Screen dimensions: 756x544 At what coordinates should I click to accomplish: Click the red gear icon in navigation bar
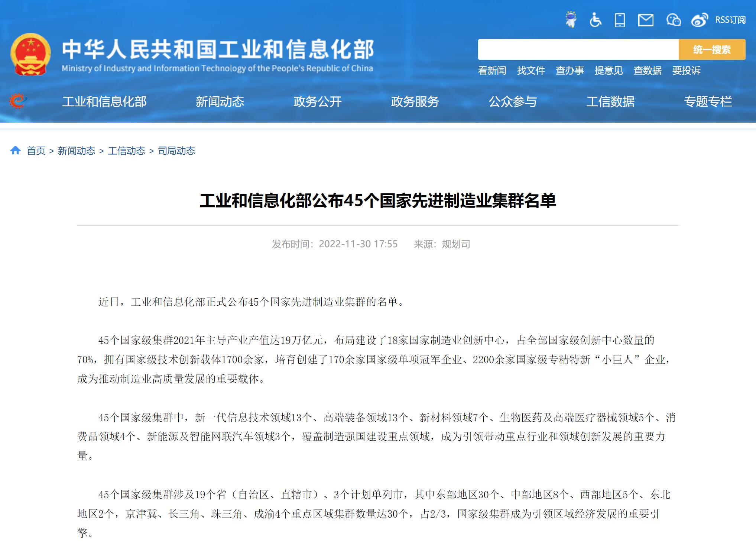click(x=18, y=101)
